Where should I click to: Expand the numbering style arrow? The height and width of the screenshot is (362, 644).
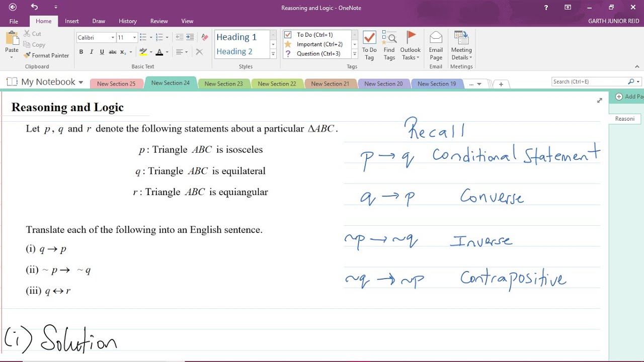click(x=167, y=37)
